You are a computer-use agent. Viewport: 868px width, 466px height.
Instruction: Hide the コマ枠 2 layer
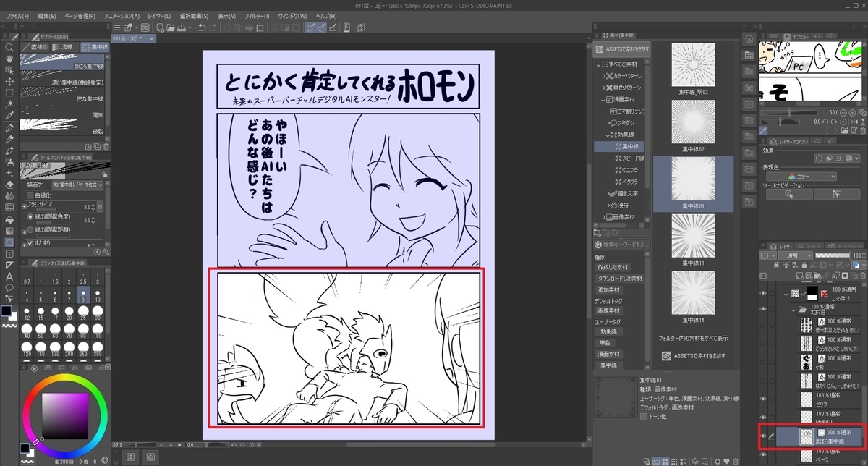pos(762,292)
